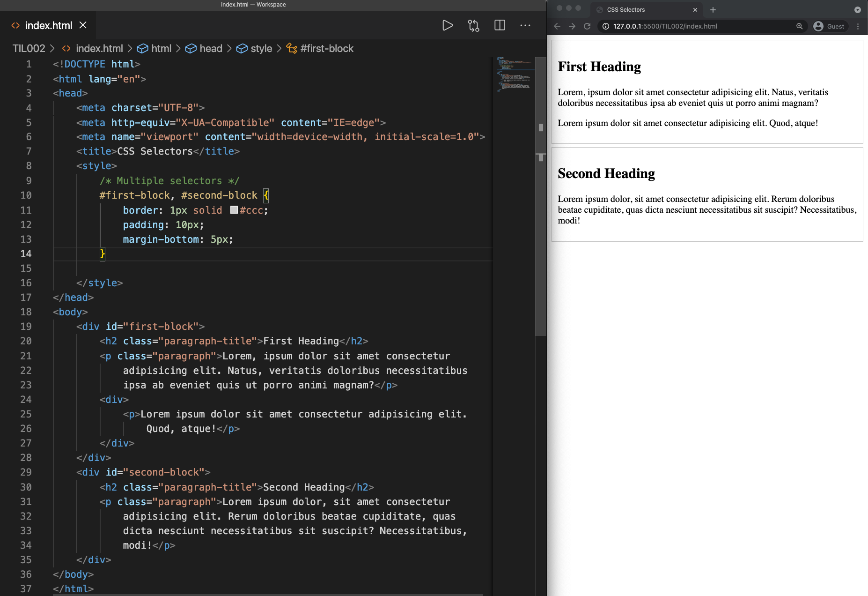This screenshot has width=868, height=596.
Task: Open the browser three-dot menu
Action: point(858,26)
